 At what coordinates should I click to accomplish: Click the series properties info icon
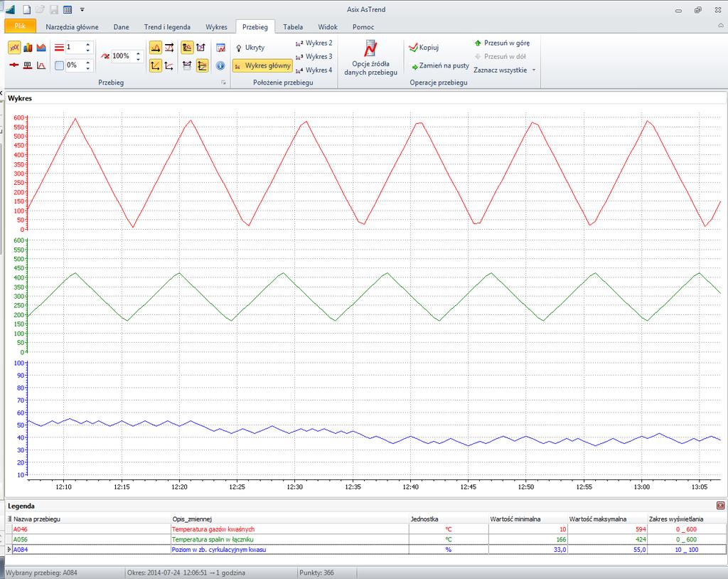pyautogui.click(x=220, y=65)
